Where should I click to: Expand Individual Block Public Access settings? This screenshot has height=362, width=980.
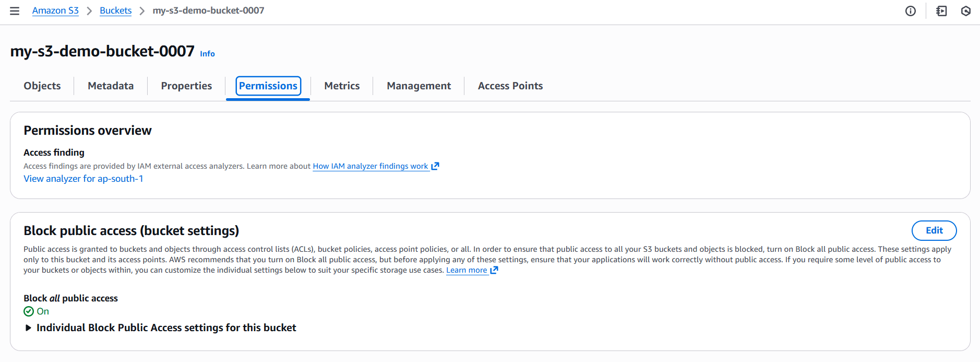pos(161,328)
